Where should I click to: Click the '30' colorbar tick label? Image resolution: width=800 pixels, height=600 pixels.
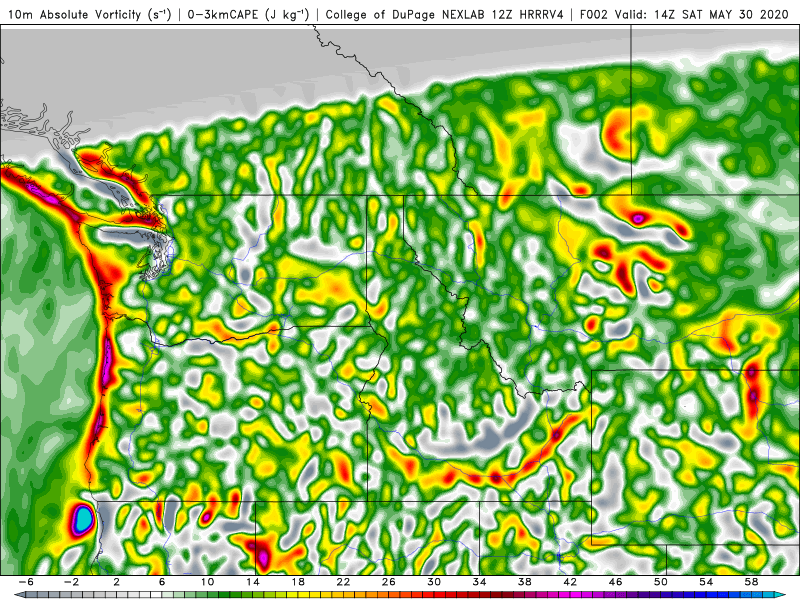[x=434, y=582]
